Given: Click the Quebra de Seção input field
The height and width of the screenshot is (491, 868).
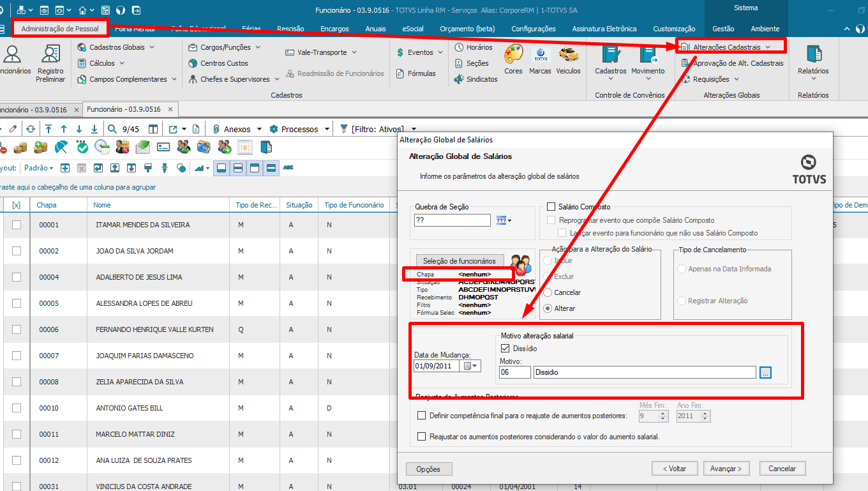Looking at the screenshot, I should [453, 220].
